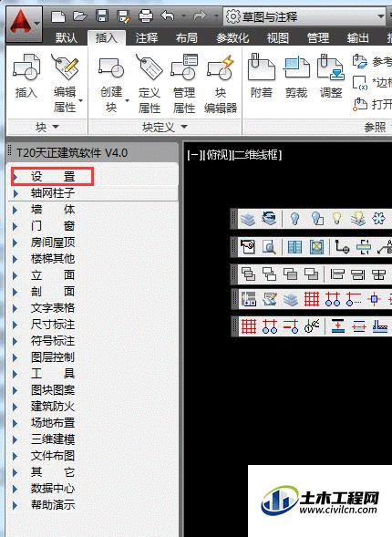Open the 房间屋顶 menu
The width and height of the screenshot is (392, 537).
[x=52, y=243]
